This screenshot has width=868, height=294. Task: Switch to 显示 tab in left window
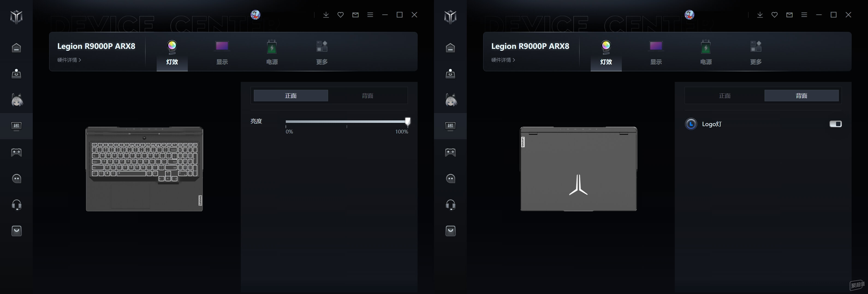tap(222, 53)
